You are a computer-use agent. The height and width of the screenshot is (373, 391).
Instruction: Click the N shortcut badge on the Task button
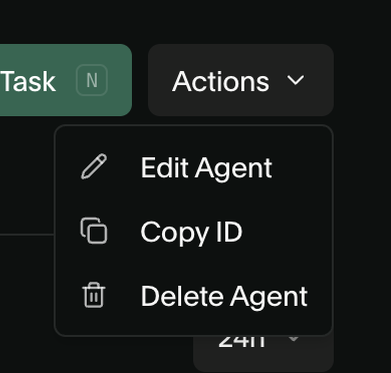pyautogui.click(x=92, y=80)
